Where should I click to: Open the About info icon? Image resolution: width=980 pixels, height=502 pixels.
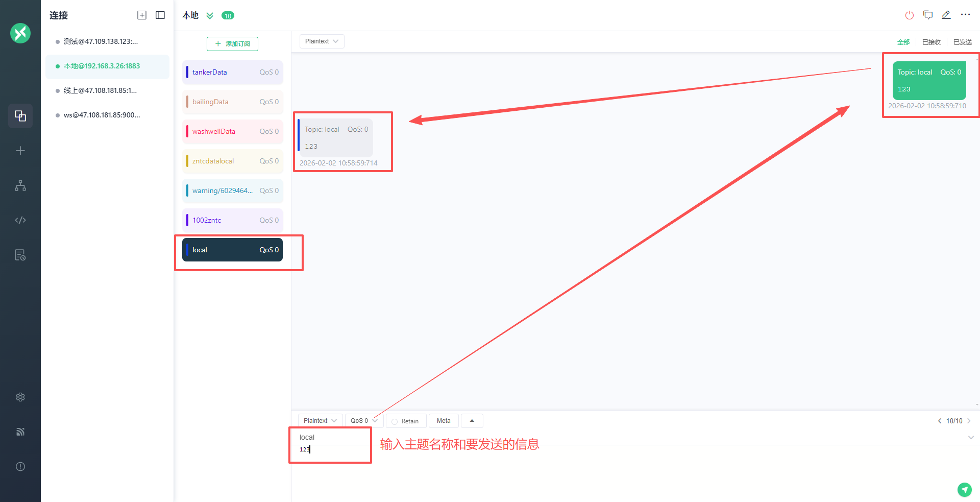(20, 466)
